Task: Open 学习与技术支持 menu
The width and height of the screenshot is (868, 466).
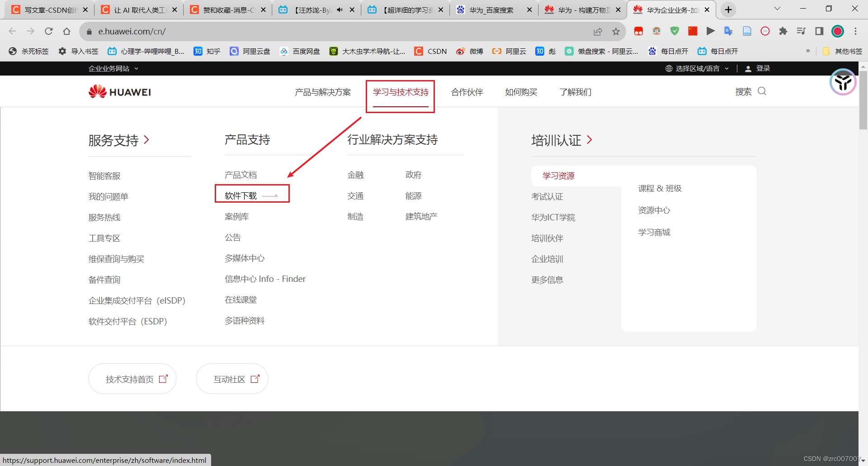Action: pos(401,92)
